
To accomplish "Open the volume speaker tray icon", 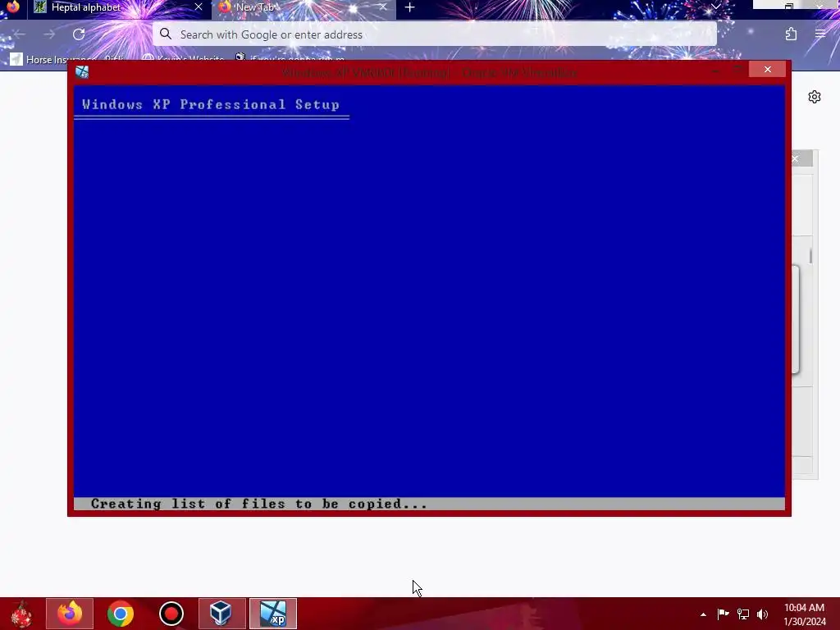I will [762, 614].
